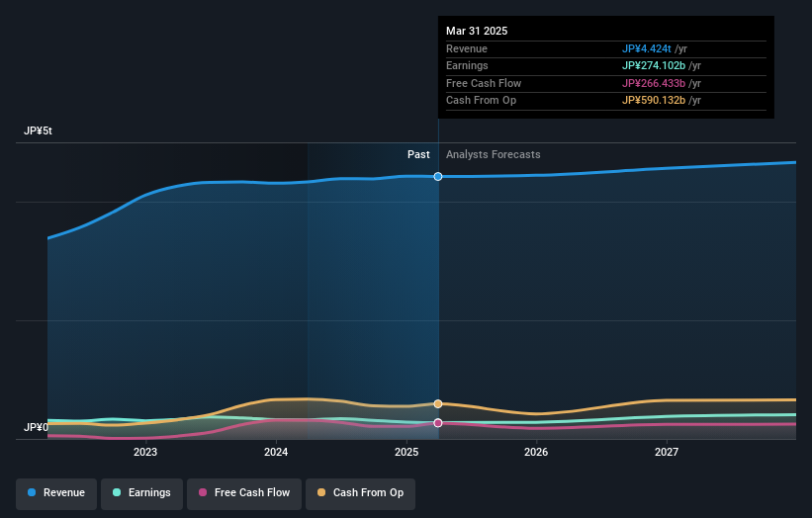Click the 2024 x-axis label
The width and height of the screenshot is (812, 518).
[276, 452]
